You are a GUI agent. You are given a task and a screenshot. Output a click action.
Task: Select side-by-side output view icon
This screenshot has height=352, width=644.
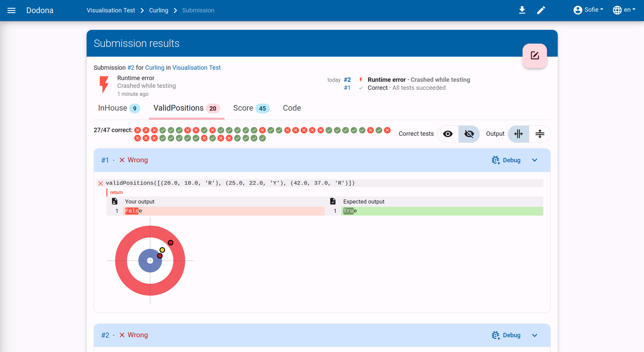coord(518,134)
